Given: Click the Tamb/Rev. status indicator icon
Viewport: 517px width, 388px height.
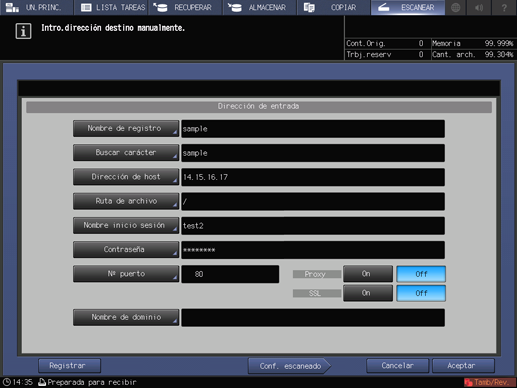Looking at the screenshot, I should click(469, 382).
